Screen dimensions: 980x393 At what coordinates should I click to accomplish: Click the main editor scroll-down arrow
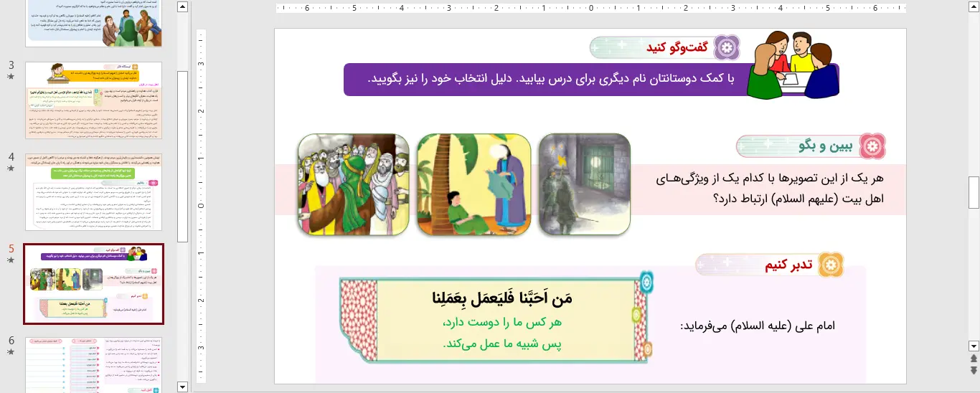pos(974,345)
